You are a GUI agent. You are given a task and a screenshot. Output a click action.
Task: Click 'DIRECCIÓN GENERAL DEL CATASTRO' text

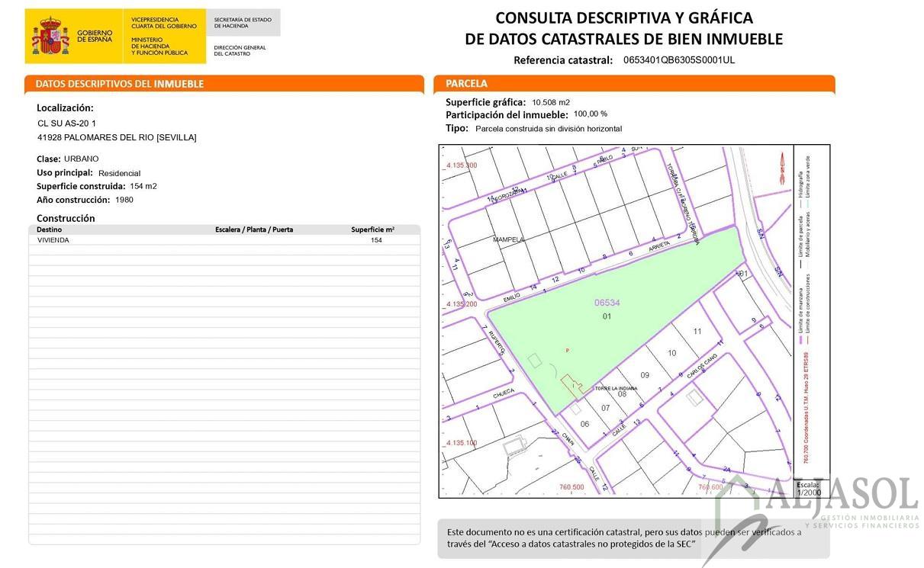(x=240, y=50)
